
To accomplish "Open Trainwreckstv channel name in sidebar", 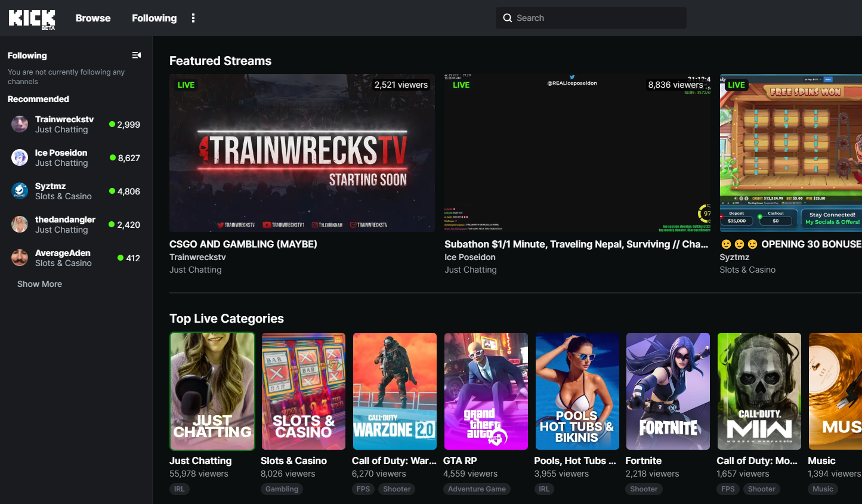I will tap(64, 119).
